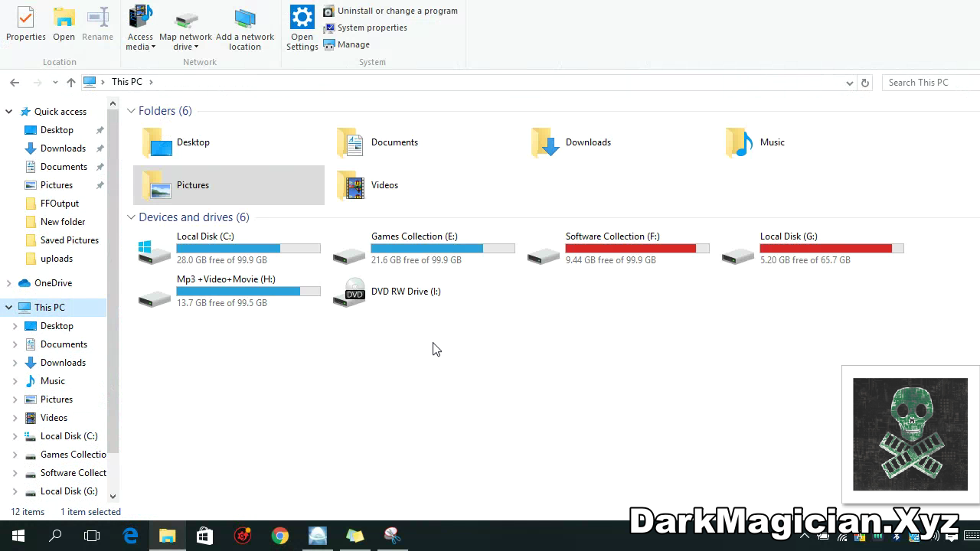
Task: Open Task View on taskbar
Action: click(x=92, y=536)
